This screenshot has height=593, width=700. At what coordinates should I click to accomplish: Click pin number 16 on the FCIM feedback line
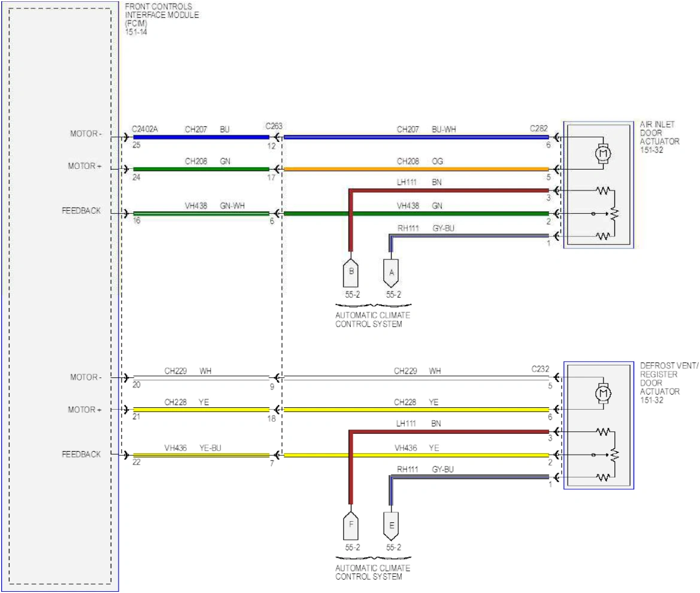tap(136, 220)
